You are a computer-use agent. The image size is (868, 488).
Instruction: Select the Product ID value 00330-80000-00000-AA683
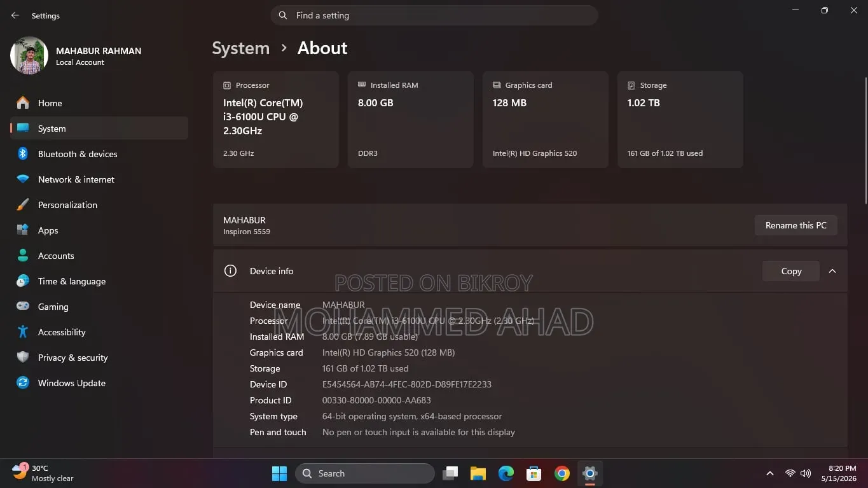(x=376, y=400)
